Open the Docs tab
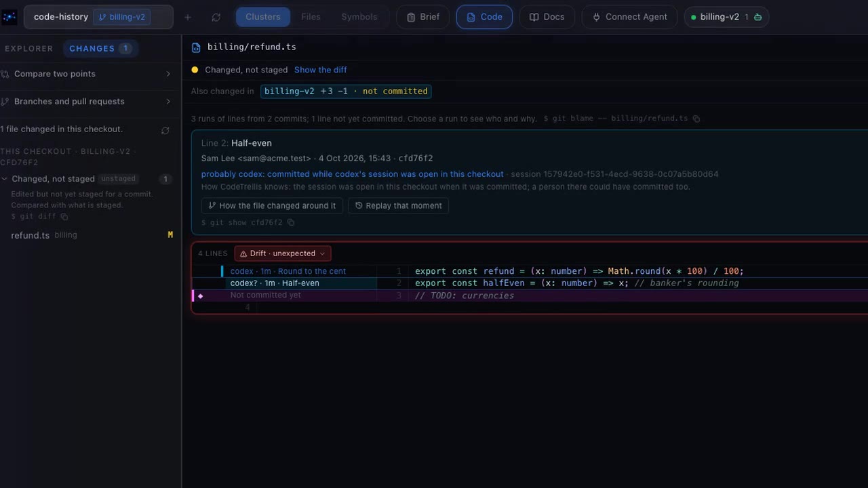The height and width of the screenshot is (488, 868). click(547, 17)
